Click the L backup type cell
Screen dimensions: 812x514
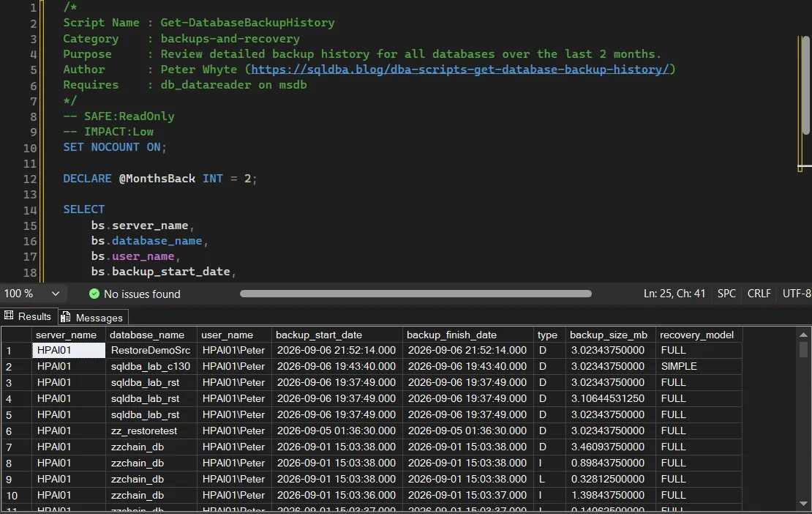click(x=550, y=480)
